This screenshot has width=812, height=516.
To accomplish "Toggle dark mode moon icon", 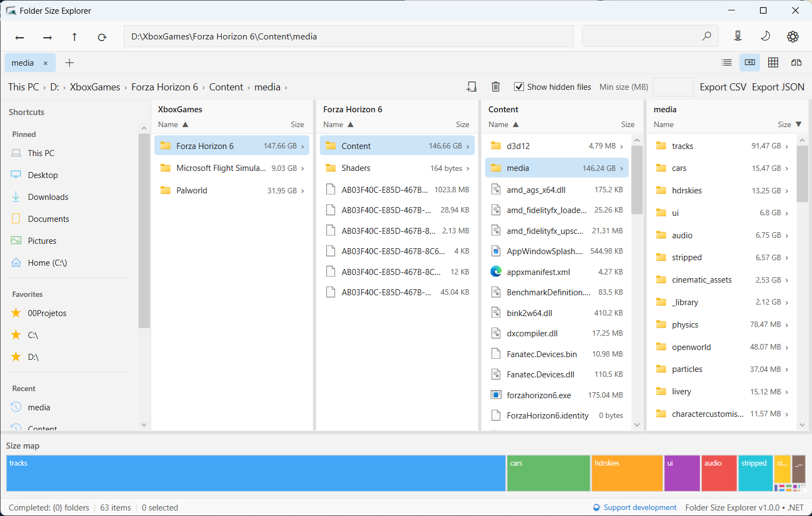I will tap(765, 36).
